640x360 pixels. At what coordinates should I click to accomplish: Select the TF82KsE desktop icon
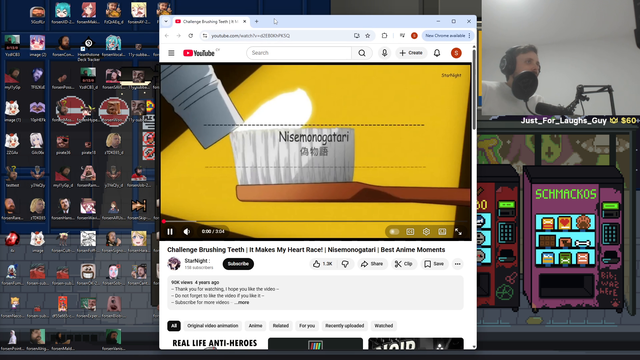click(38, 79)
